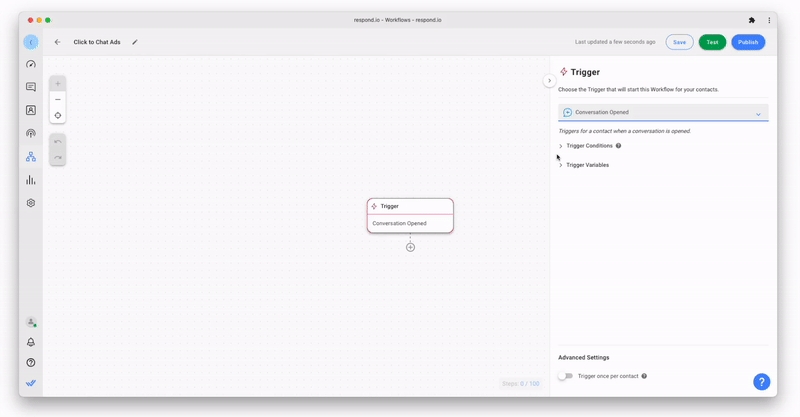Open the Conversation Opened trigger dropdown
Viewport: 800px width, 417px height.
(663, 113)
